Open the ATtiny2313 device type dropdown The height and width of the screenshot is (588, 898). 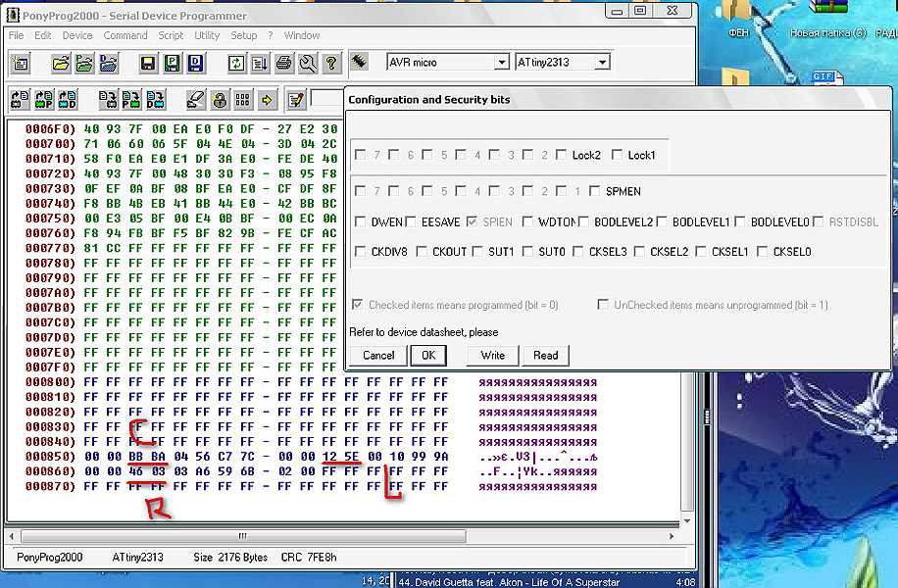tap(602, 62)
